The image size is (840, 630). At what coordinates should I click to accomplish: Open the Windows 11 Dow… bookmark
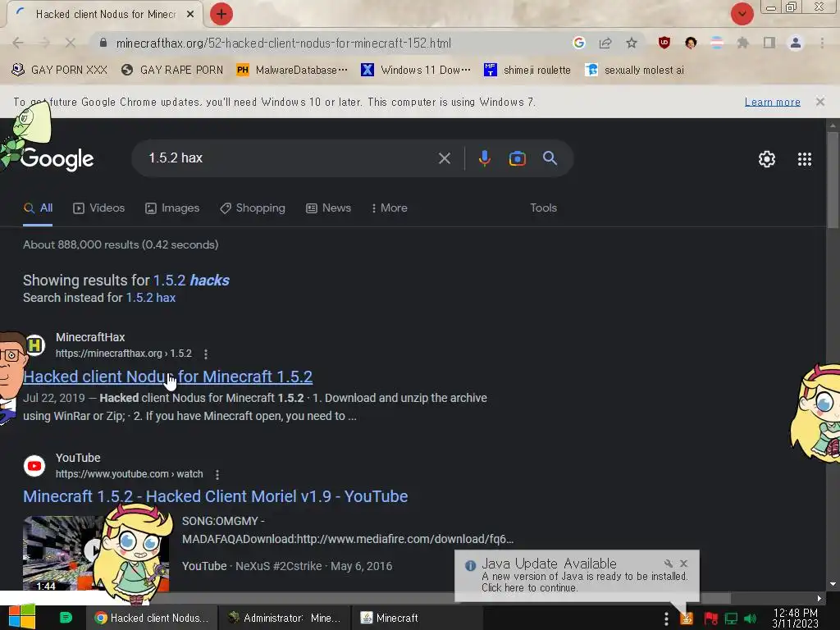point(416,70)
